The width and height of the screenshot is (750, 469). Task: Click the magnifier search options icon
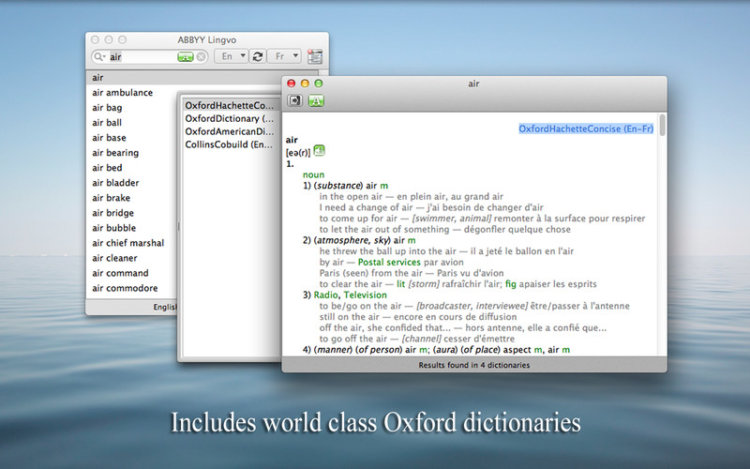click(99, 56)
